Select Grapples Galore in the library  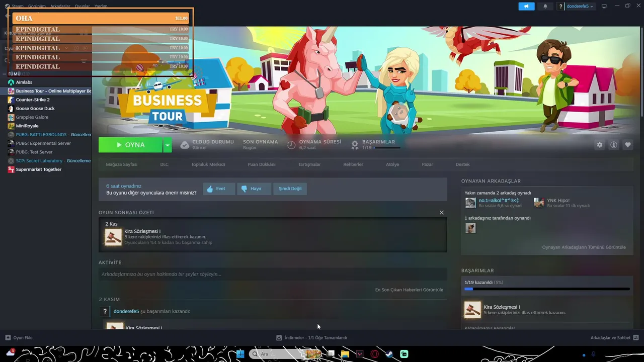tap(32, 117)
